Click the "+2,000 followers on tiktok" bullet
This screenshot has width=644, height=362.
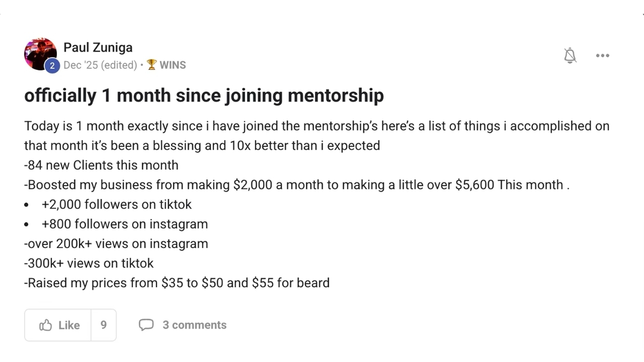[x=117, y=204]
